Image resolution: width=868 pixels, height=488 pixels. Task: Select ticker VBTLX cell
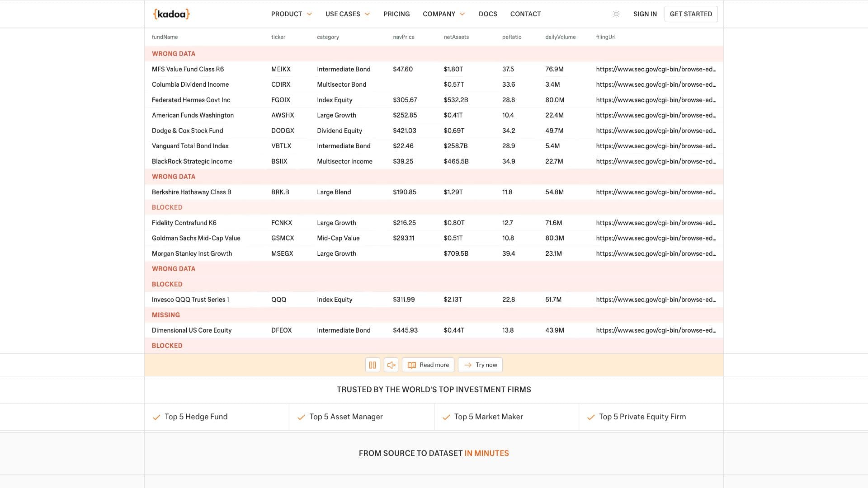coord(281,146)
